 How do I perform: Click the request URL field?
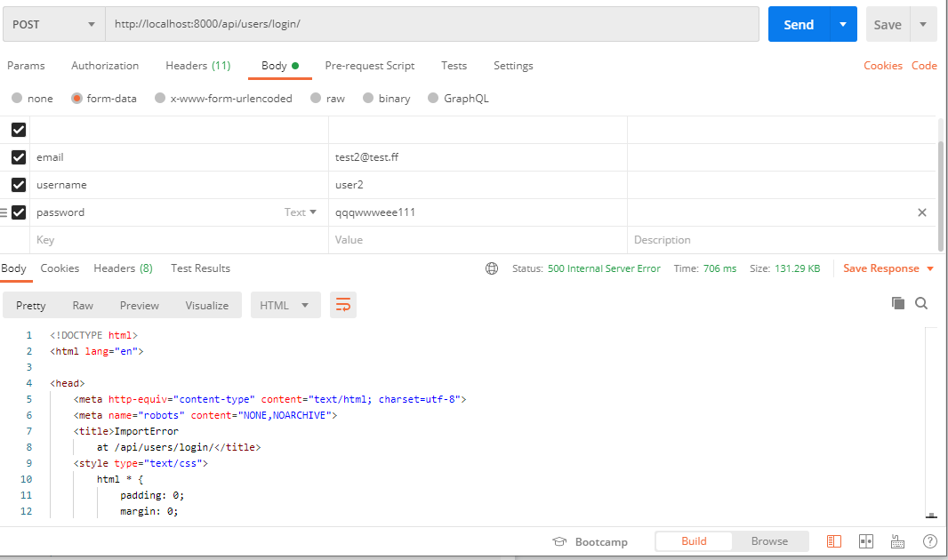coord(432,24)
